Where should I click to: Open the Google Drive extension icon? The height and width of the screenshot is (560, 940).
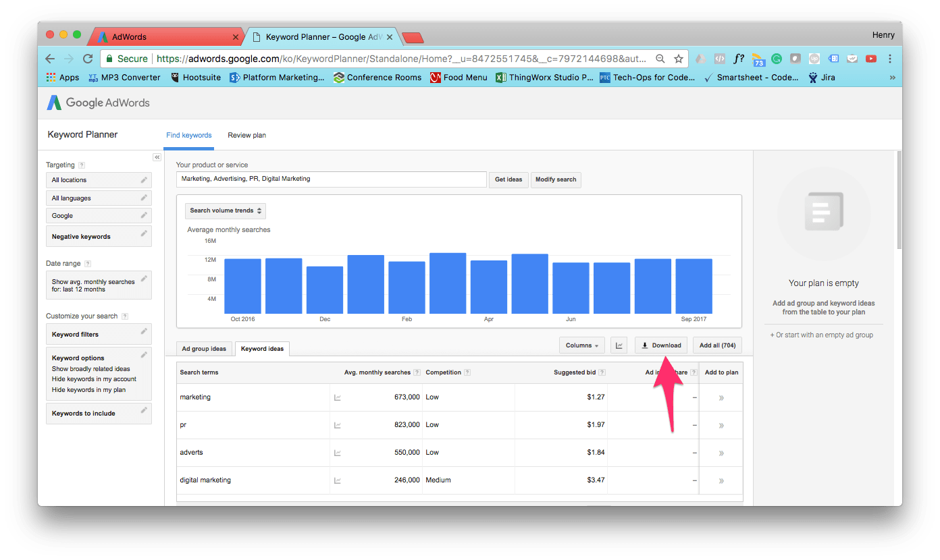(701, 59)
